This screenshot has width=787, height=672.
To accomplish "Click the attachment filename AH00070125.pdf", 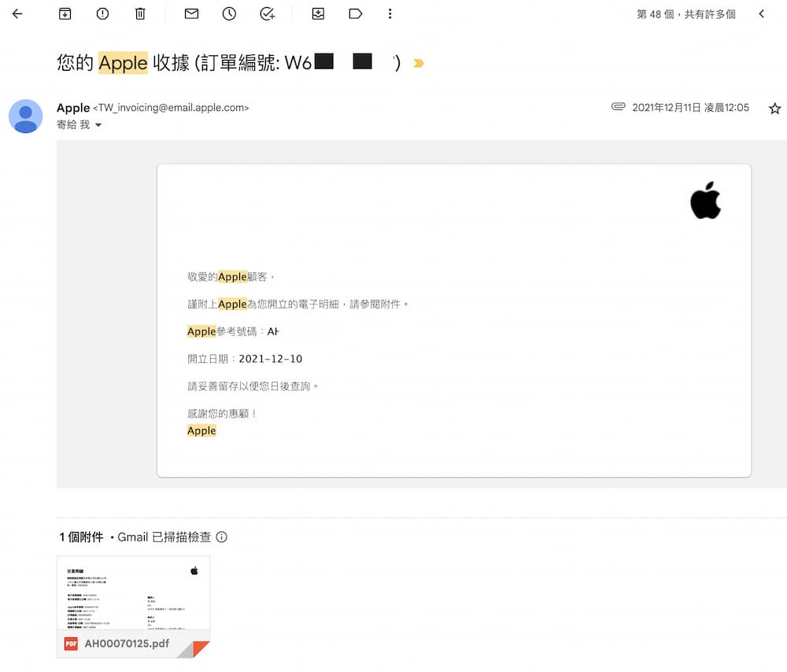I will tap(127, 644).
